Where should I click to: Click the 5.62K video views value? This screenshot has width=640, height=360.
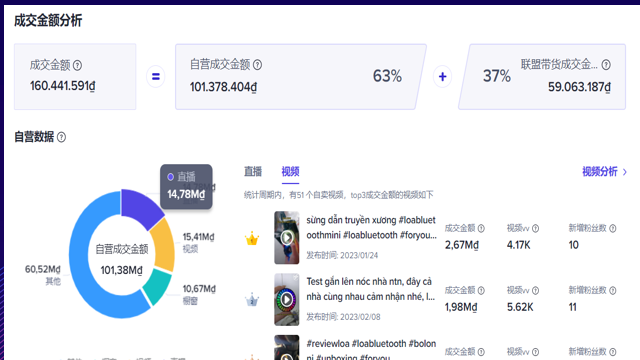point(520,307)
